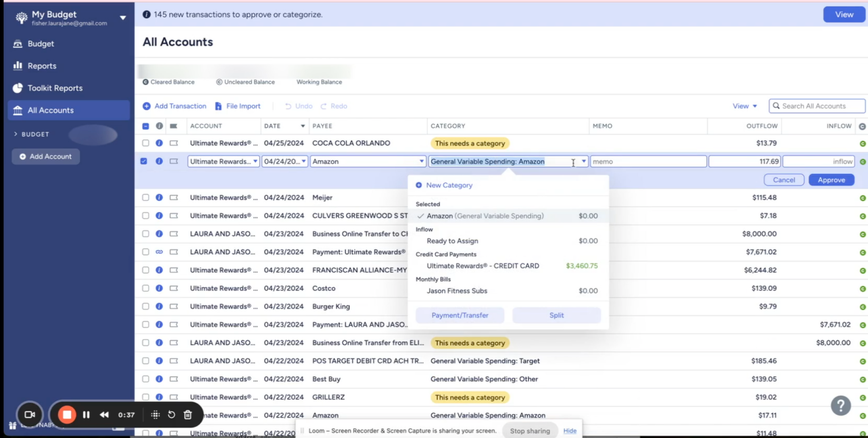Open the help question mark icon
868x438 pixels.
point(840,406)
